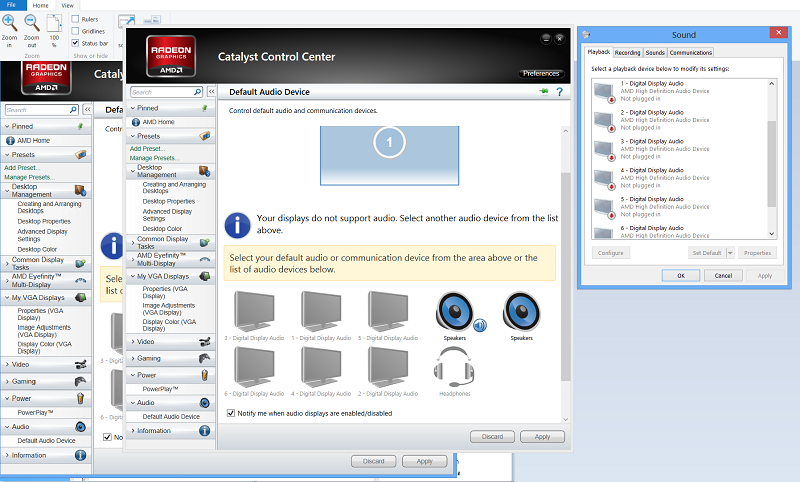Viewport: 800px width, 482px height.
Task: Collapse the Presets section in front window
Action: coord(133,136)
